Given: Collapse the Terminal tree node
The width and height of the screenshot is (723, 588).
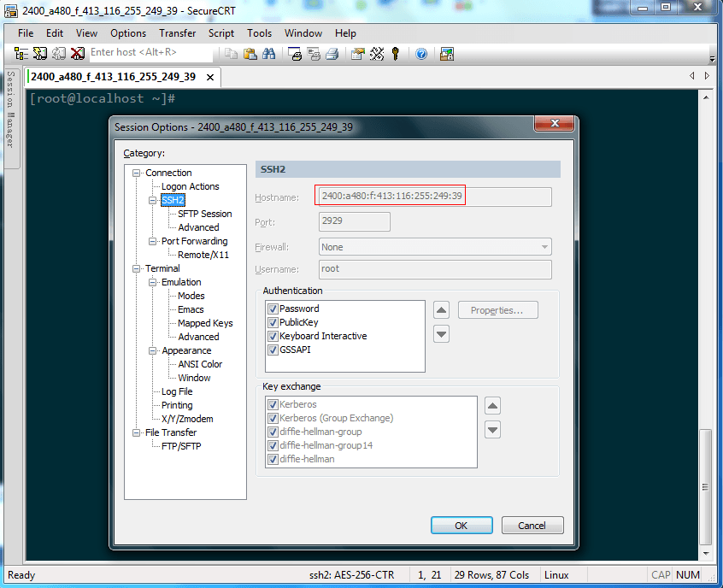Looking at the screenshot, I should pyautogui.click(x=137, y=268).
